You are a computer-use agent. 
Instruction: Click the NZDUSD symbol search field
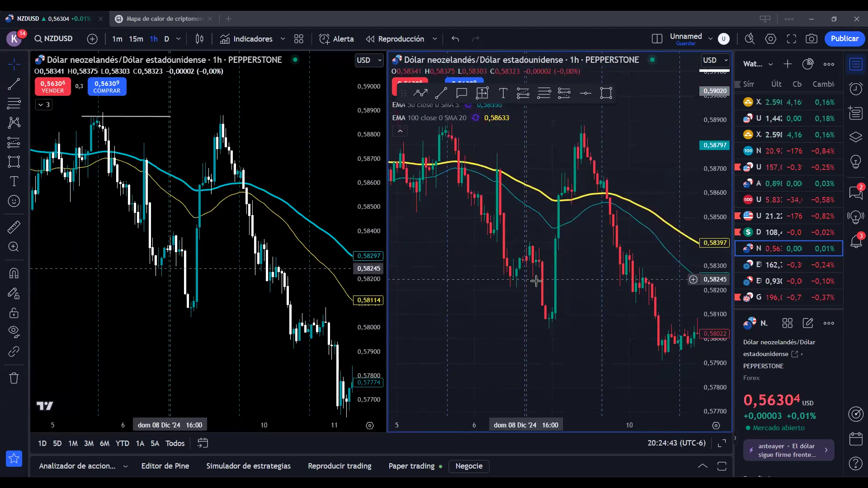[x=54, y=39]
